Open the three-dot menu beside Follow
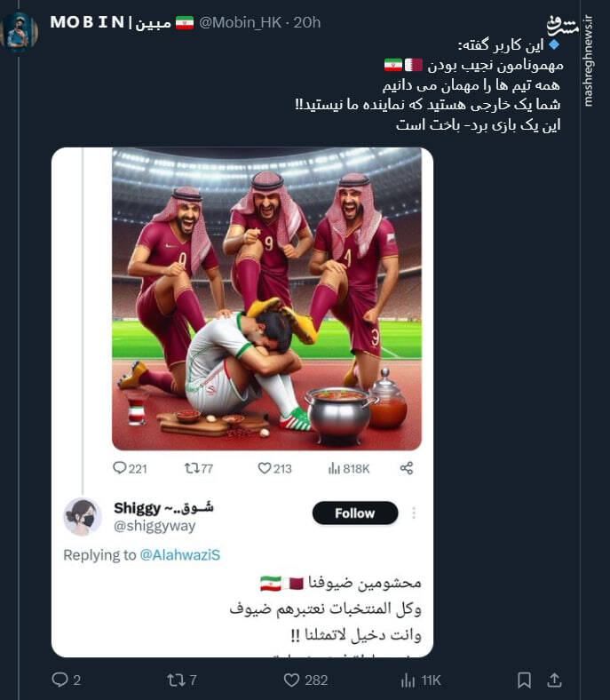Image resolution: width=610 pixels, height=700 pixels. coord(414,513)
